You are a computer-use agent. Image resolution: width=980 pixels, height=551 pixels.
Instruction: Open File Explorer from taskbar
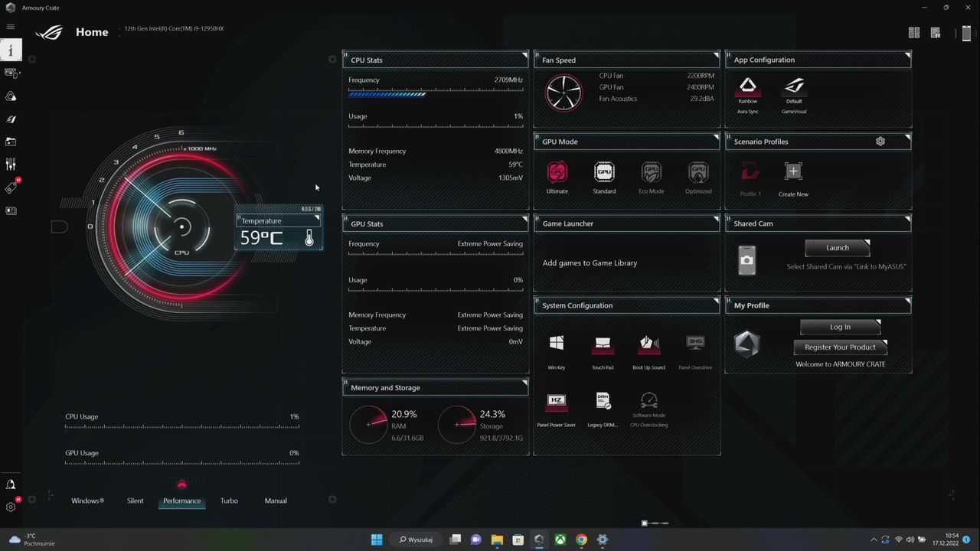496,540
